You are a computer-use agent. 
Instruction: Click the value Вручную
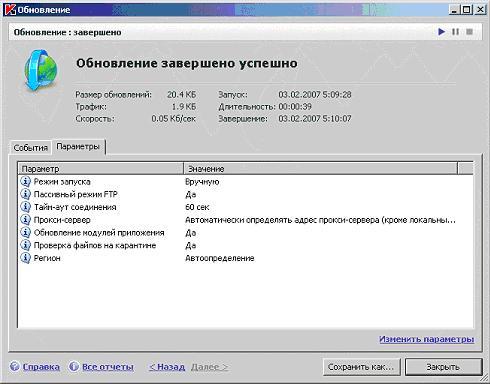202,182
